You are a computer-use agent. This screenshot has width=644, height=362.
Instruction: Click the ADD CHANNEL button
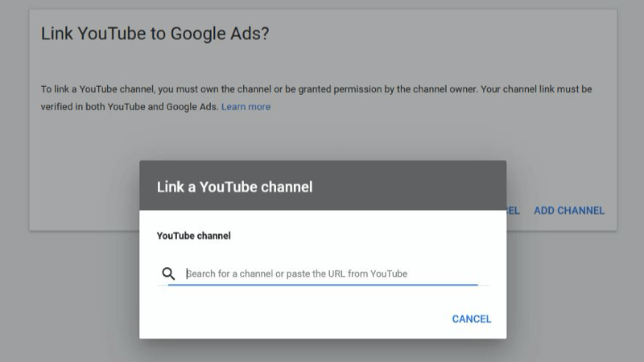point(569,211)
